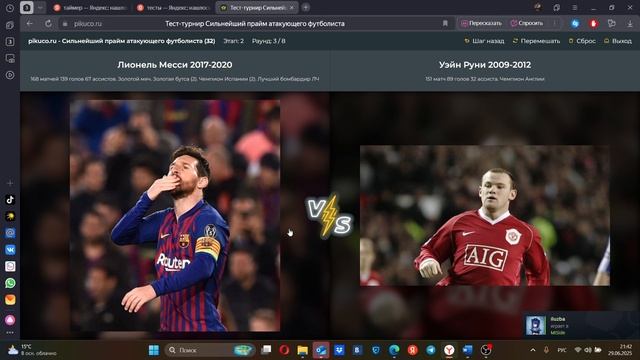Open browser history clock icon in sidebar

[x=10, y=8]
